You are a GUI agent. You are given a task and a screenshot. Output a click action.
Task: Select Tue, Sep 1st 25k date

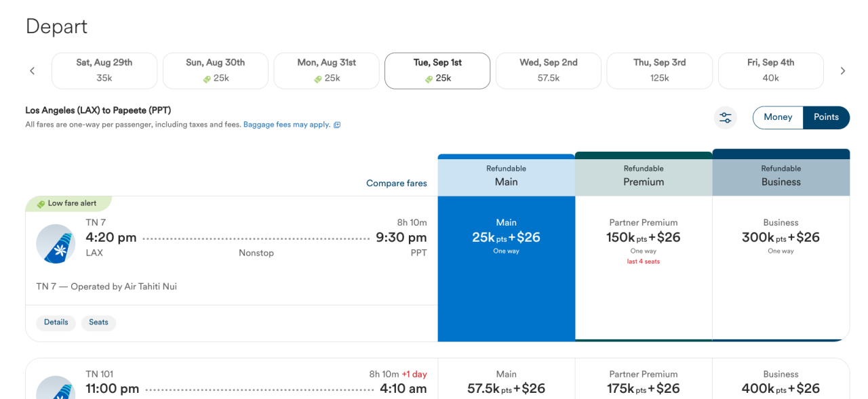coord(437,70)
